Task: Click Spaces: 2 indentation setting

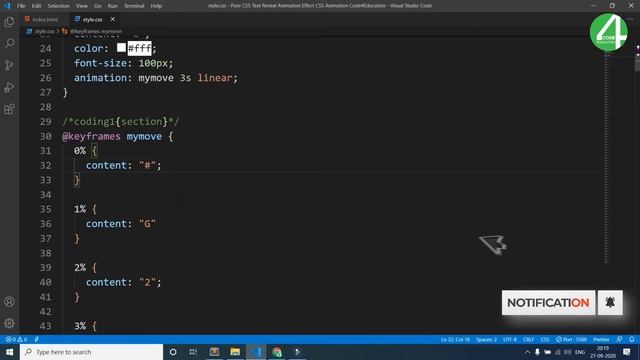Action: click(x=487, y=339)
